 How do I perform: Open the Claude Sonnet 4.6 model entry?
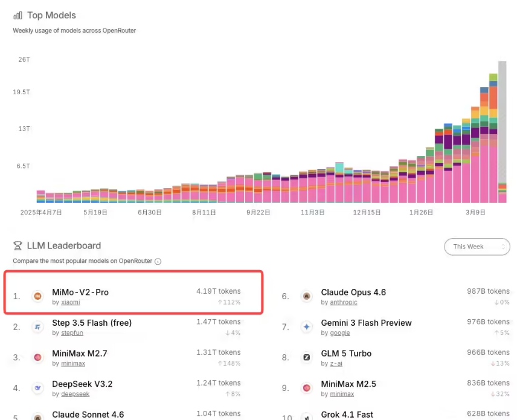[x=88, y=415]
